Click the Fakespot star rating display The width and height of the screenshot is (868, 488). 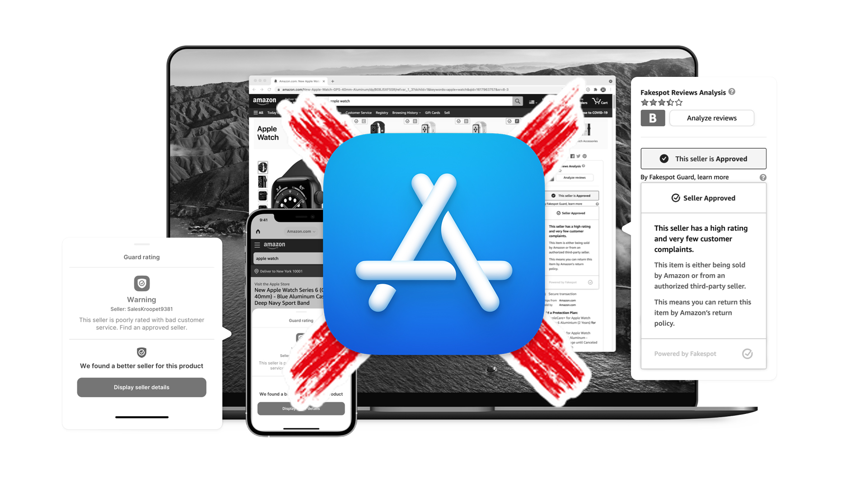point(660,103)
